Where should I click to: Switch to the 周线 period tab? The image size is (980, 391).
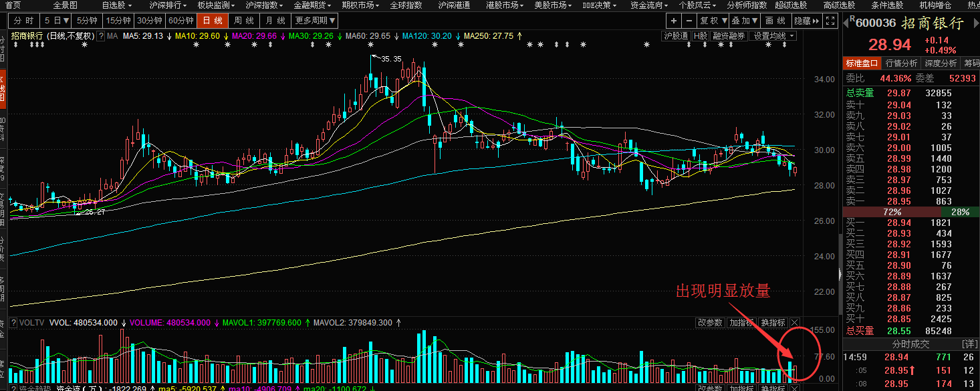click(245, 21)
